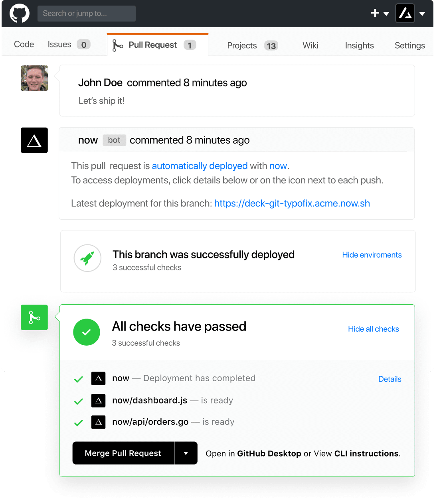The image size is (435, 504).
Task: Toggle environments with Hide enviroments link
Action: [372, 255]
